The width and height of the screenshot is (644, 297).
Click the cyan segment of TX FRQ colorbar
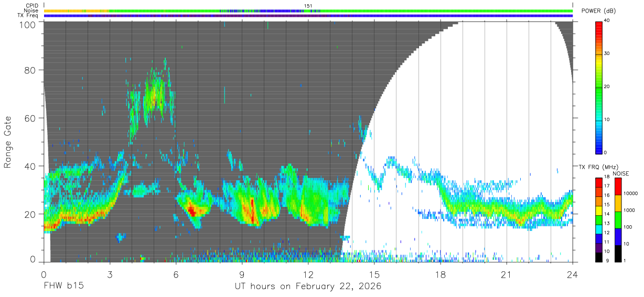coord(599,228)
